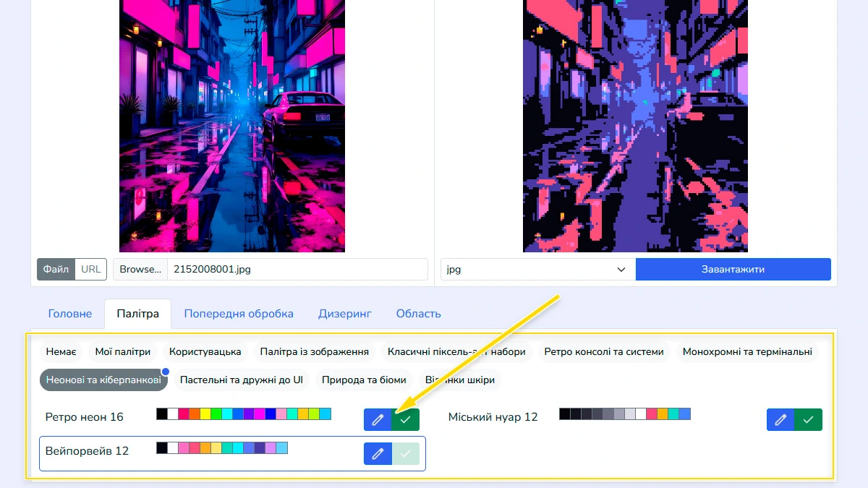Viewport: 868px width, 488px height.
Task: Edit the Ретро неон 16 palette
Action: pos(377,419)
